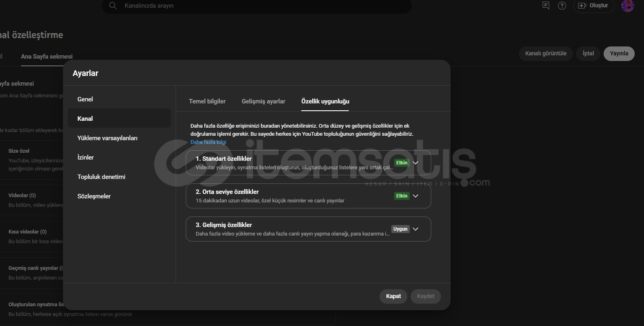
Task: Switch to Gelişmiş ayarlar tab
Action: 263,101
